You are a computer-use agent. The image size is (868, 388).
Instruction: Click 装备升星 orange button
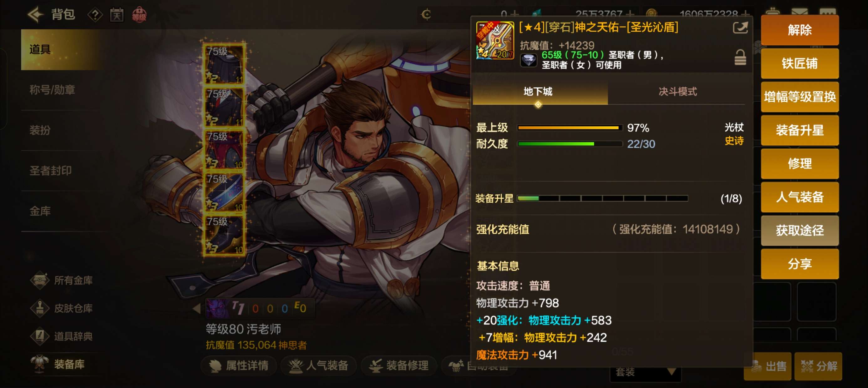[x=799, y=130]
